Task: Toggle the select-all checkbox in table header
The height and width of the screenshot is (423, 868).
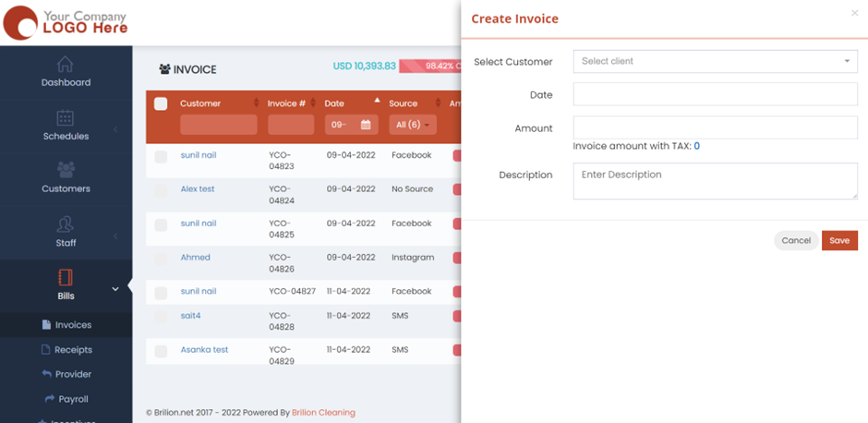Action: 161,103
